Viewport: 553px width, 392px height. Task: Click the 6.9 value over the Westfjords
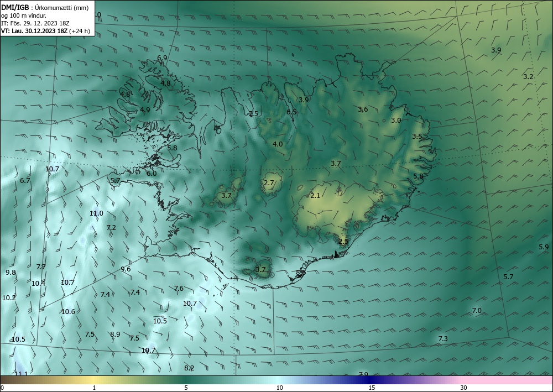[162, 58]
